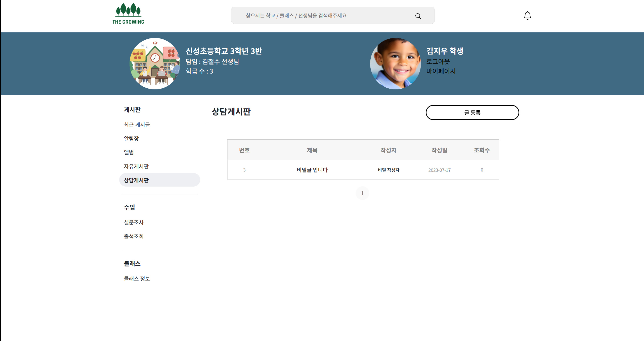Viewport: 644px width, 341px height.
Task: Browse the 앨범 section
Action: [129, 152]
